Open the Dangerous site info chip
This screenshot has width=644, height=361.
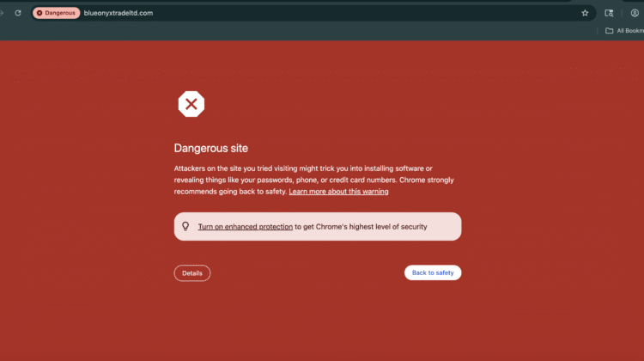(x=57, y=13)
